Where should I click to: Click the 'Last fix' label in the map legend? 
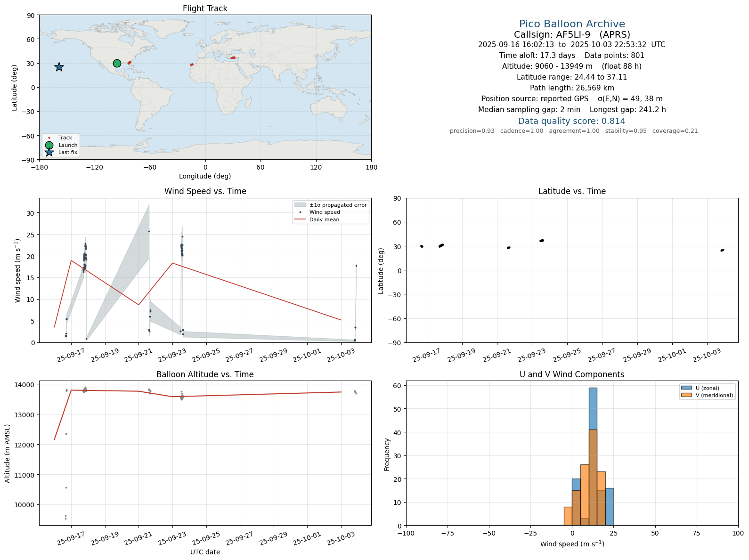click(x=68, y=152)
